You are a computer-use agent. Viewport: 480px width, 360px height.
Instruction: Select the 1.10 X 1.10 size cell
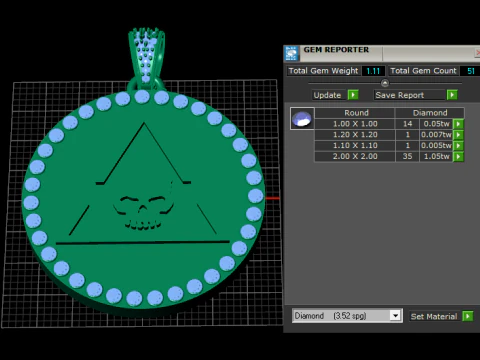355,146
